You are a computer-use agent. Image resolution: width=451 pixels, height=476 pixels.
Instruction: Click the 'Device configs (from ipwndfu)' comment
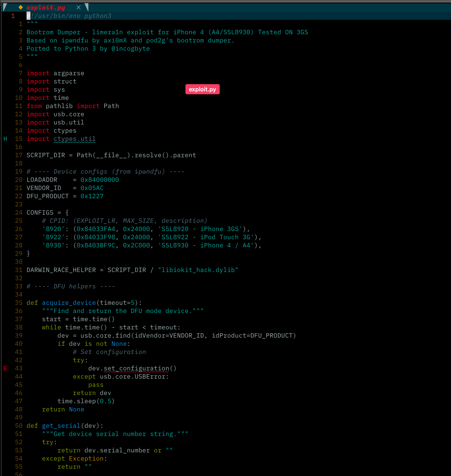point(105,172)
